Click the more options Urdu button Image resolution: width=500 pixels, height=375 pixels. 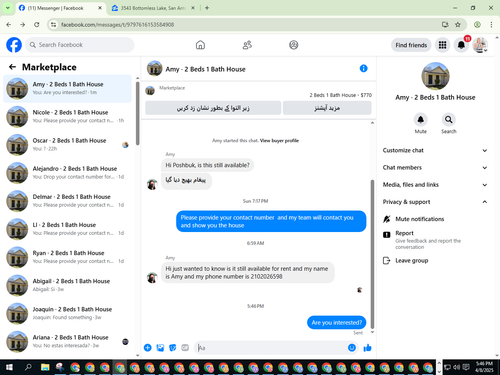click(327, 108)
